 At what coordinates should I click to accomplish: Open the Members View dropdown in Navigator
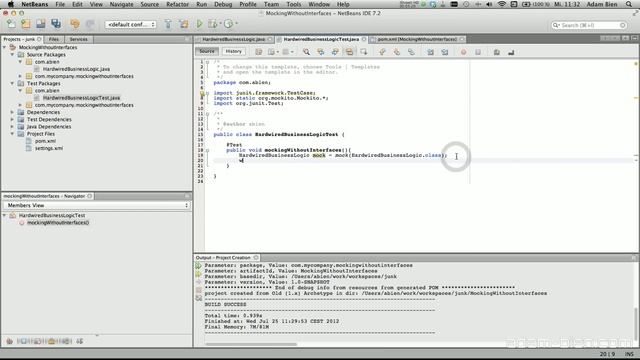[96, 205]
